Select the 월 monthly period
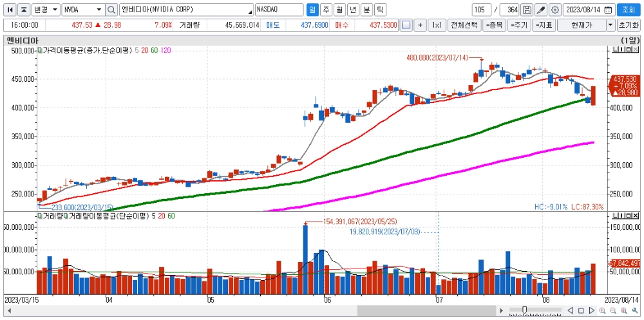The width and height of the screenshot is (644, 320). 339,10
